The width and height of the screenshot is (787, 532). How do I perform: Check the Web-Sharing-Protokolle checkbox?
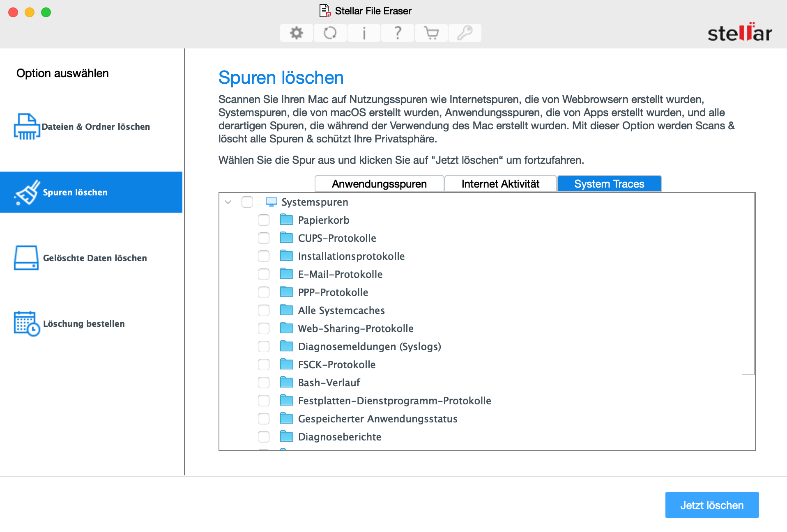(264, 328)
